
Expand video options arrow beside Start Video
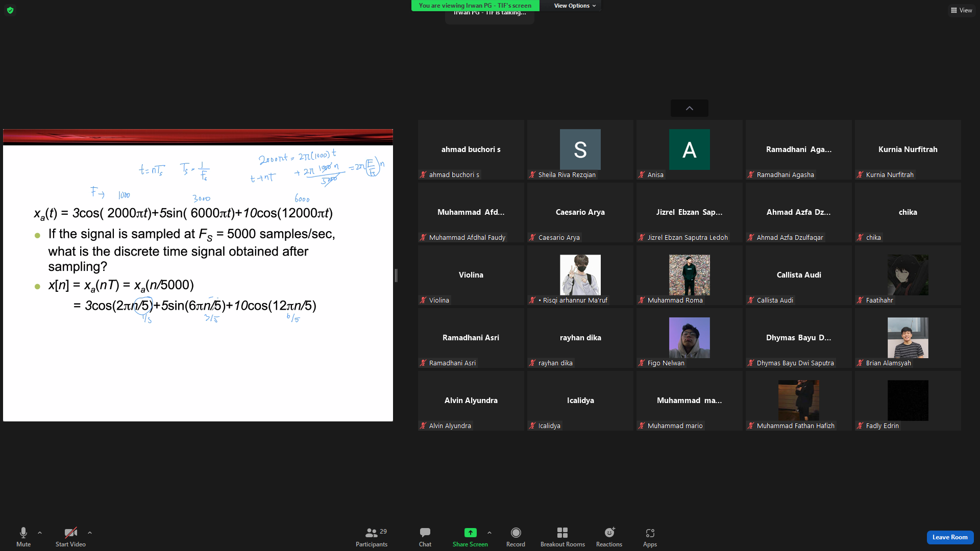pos(90,533)
